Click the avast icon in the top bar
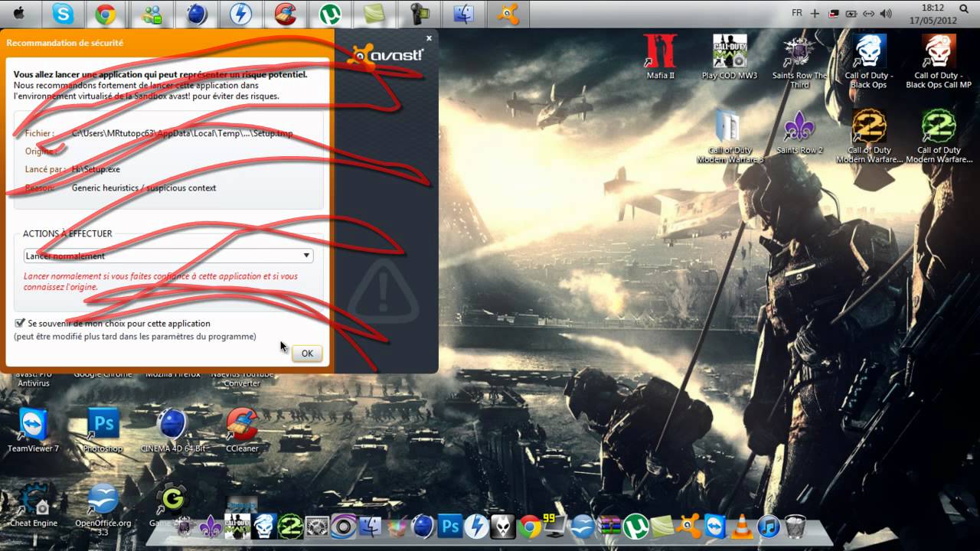 point(508,14)
